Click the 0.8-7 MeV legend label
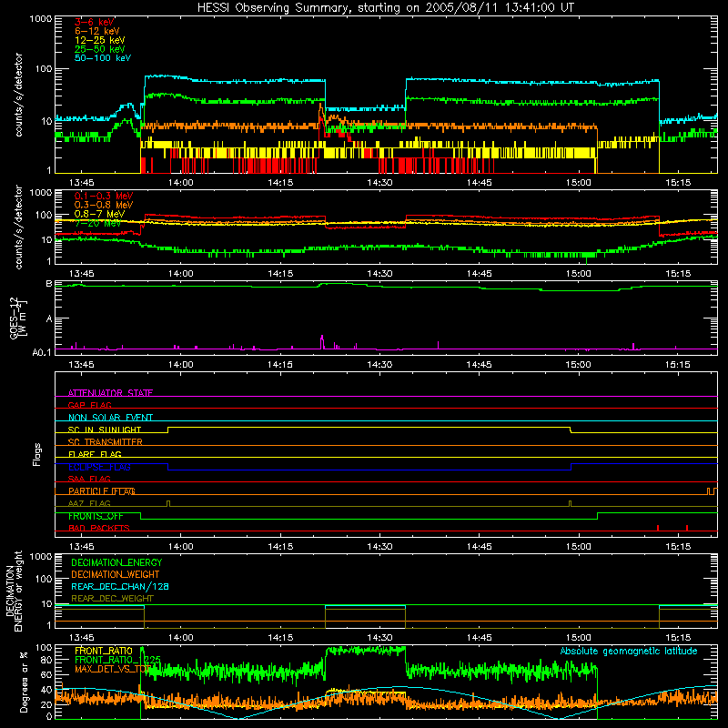Image resolution: width=728 pixels, height=728 pixels. (100, 215)
